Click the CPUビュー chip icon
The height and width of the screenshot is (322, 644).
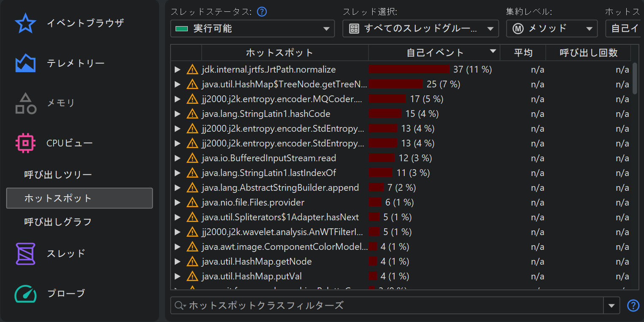pos(25,143)
